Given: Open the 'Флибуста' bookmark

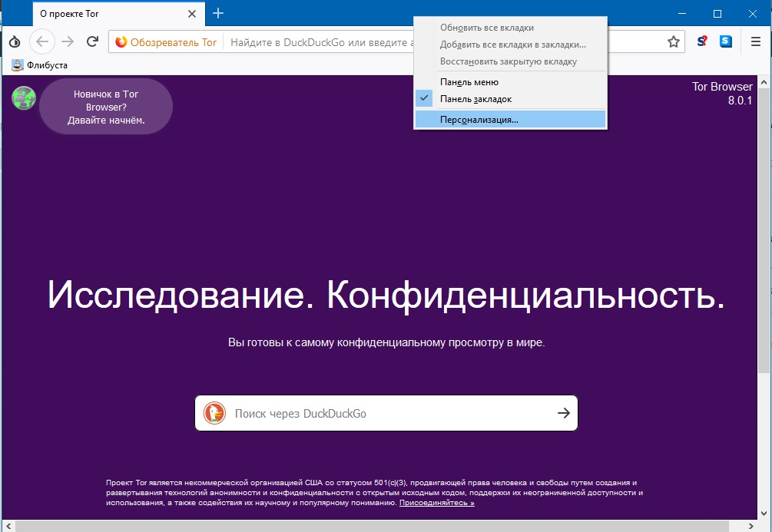Looking at the screenshot, I should [x=39, y=65].
